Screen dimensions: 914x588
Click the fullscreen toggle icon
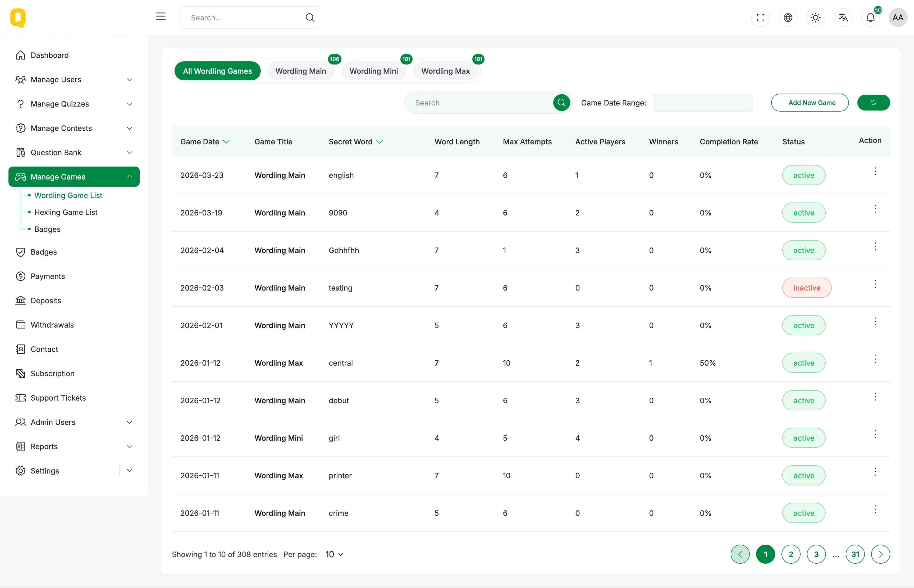click(x=760, y=17)
